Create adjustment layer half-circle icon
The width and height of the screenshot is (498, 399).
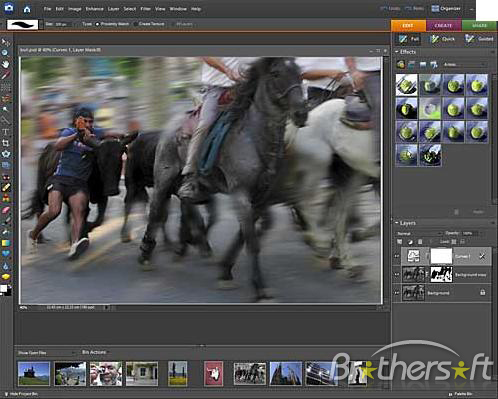[410, 242]
